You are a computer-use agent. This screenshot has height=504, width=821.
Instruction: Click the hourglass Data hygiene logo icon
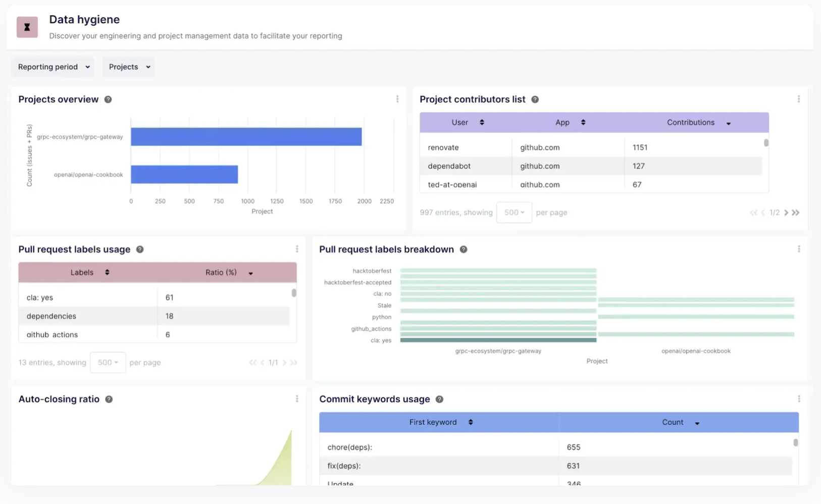(x=27, y=27)
